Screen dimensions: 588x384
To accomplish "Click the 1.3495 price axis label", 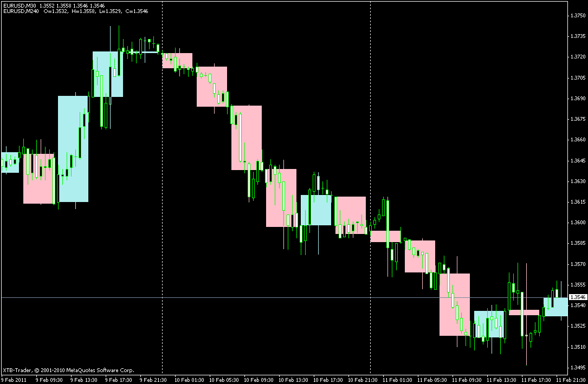I will 578,368.
